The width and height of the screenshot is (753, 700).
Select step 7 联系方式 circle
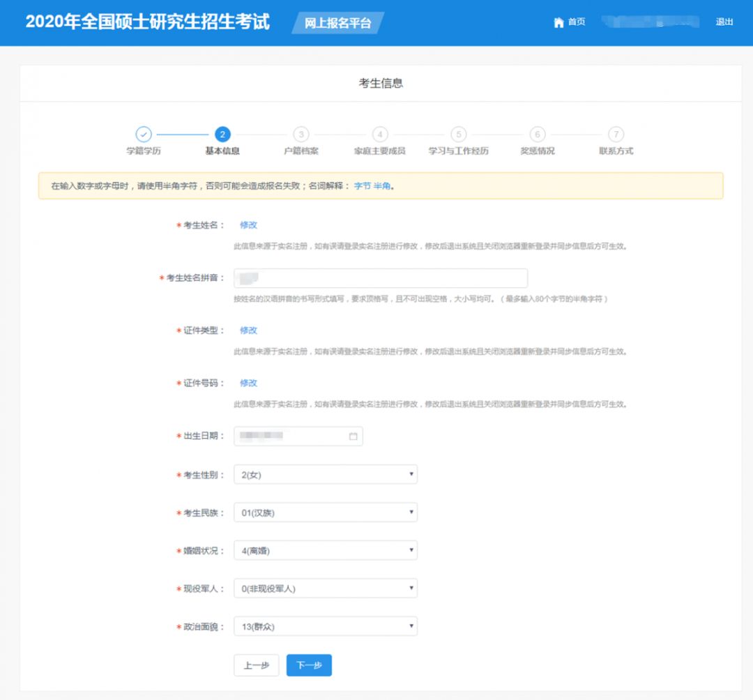617,134
